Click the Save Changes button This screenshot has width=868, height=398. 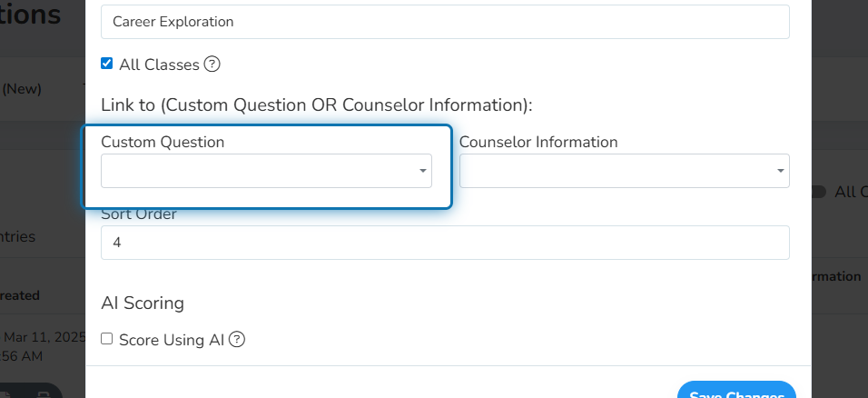737,390
